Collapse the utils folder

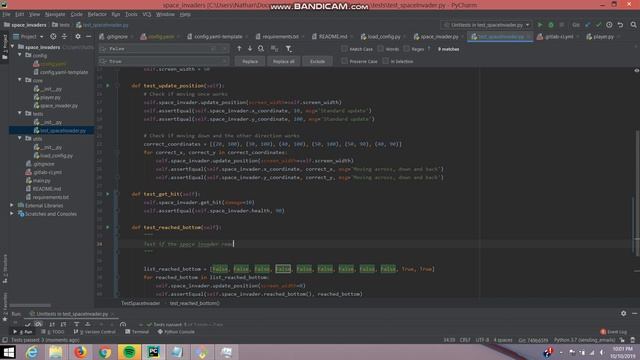pyautogui.click(x=20, y=138)
